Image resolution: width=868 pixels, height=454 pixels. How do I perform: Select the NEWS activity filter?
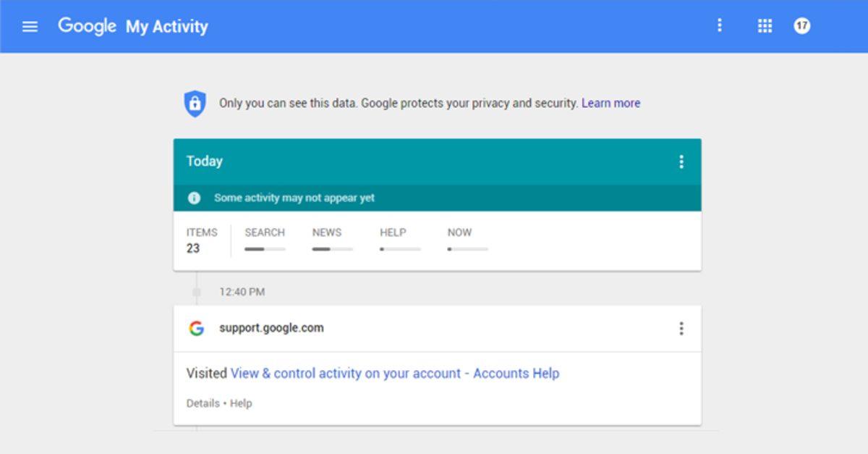click(327, 232)
